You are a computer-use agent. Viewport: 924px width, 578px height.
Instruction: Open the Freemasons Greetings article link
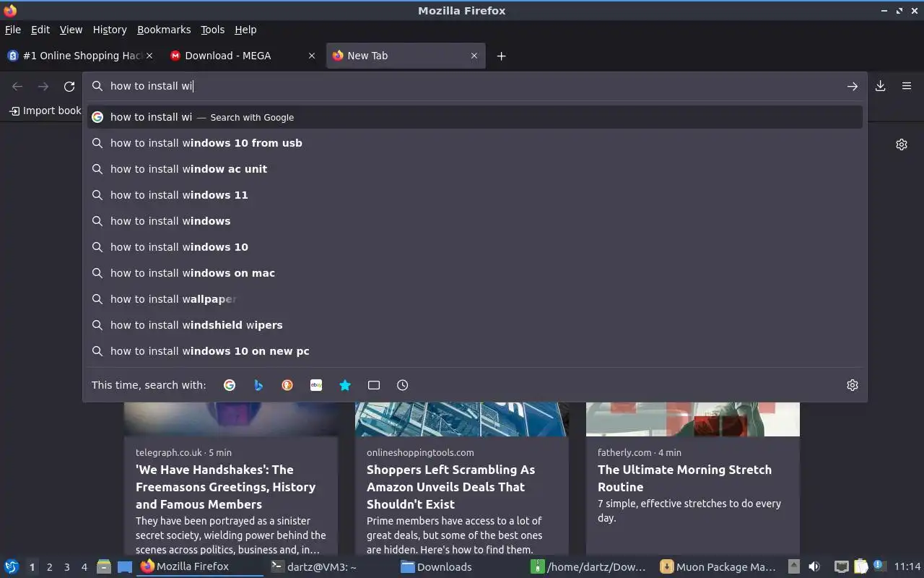coord(225,487)
